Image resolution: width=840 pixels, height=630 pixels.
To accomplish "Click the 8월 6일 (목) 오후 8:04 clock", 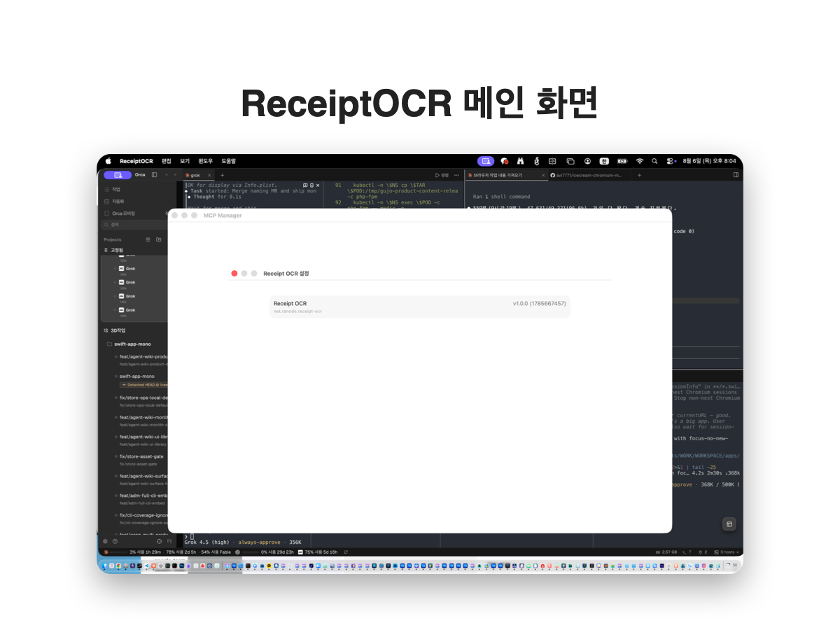I will coord(708,161).
